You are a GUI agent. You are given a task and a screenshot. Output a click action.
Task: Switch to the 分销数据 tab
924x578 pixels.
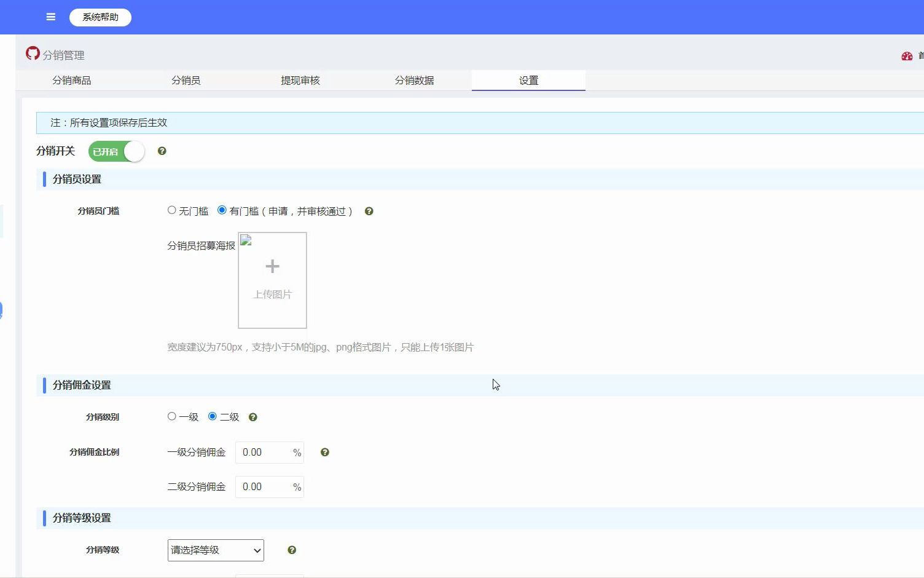pyautogui.click(x=415, y=80)
